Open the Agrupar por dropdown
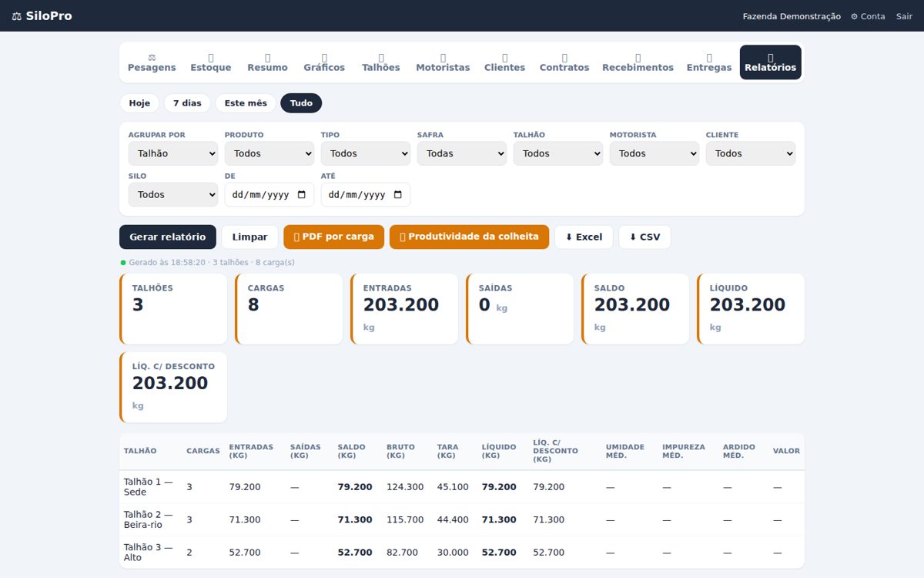Viewport: 924px width, 578px height. (x=173, y=153)
